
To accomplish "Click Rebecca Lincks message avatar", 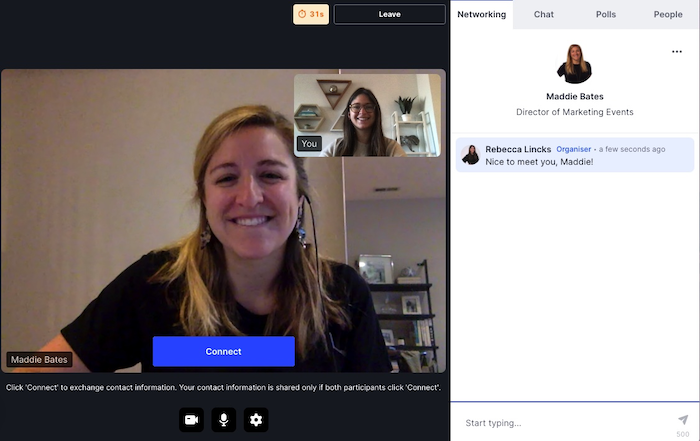I will (x=471, y=155).
